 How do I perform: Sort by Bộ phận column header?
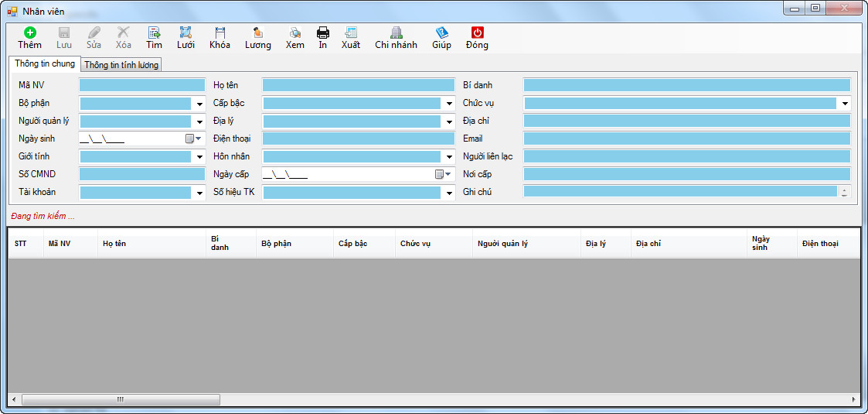[294, 243]
